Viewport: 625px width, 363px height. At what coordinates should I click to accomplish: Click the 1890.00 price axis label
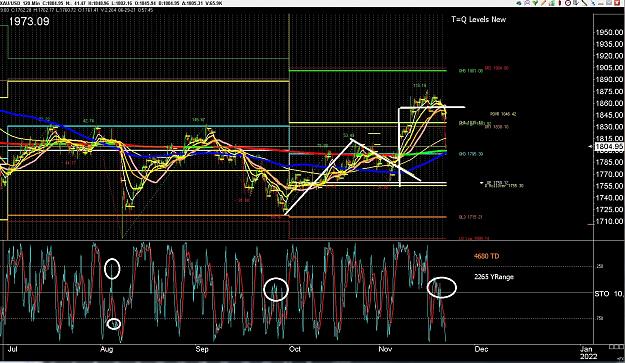click(609, 80)
